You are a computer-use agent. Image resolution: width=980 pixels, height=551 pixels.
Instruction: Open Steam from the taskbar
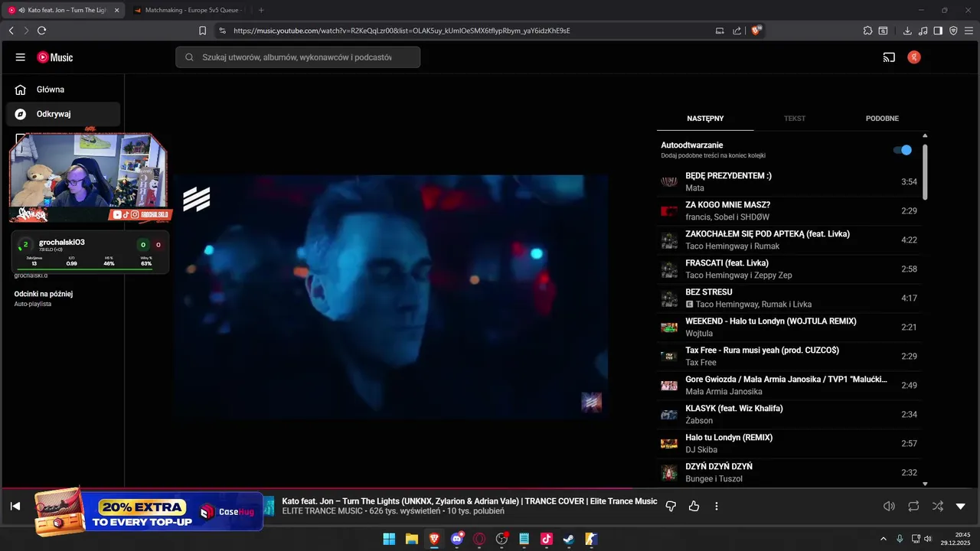coord(569,539)
